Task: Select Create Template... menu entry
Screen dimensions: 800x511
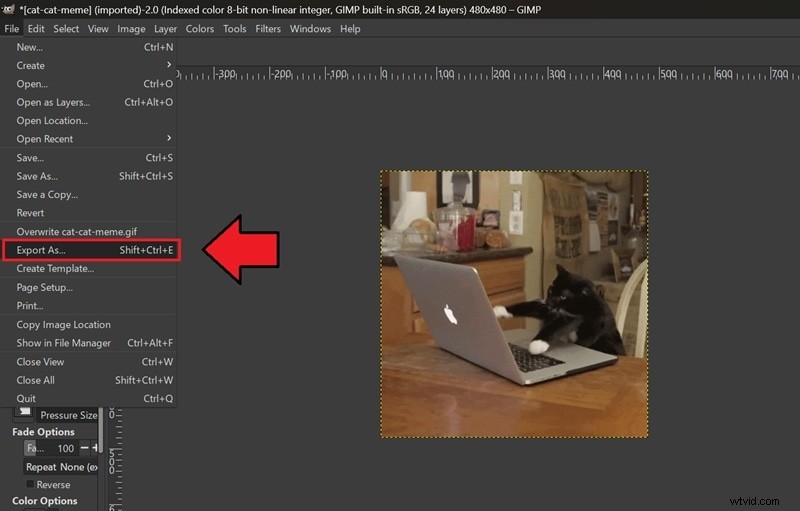Action: pyautogui.click(x=89, y=268)
